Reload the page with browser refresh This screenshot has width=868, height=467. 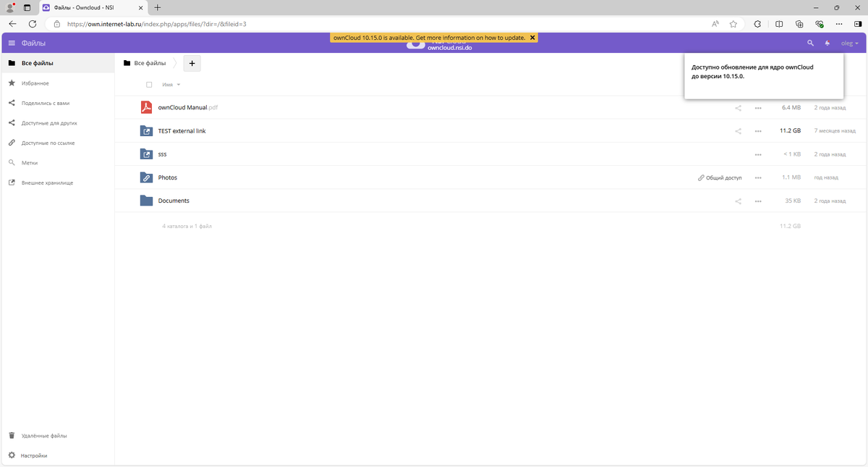(33, 24)
